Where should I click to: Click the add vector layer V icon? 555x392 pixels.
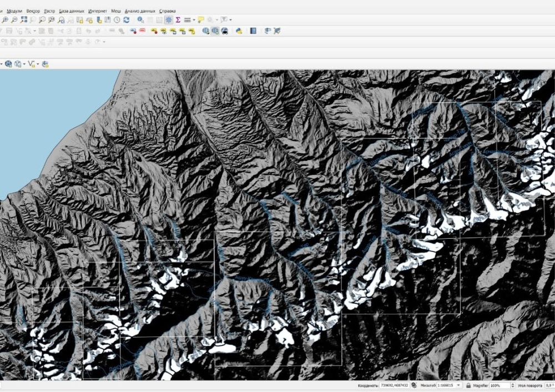pos(18,64)
